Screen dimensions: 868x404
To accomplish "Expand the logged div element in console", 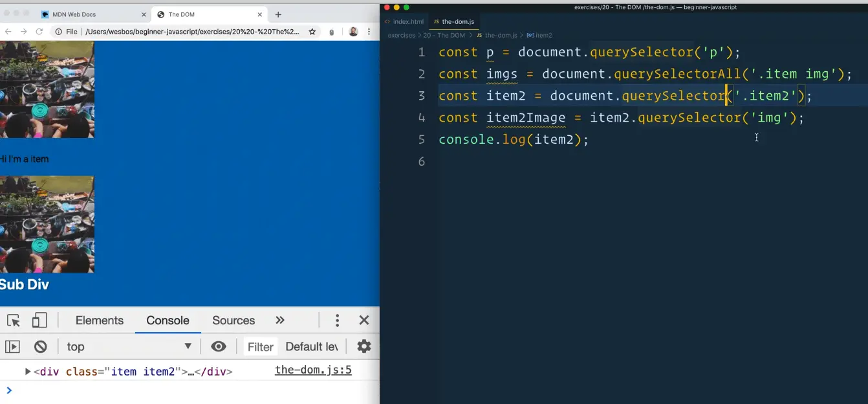I will click(27, 371).
